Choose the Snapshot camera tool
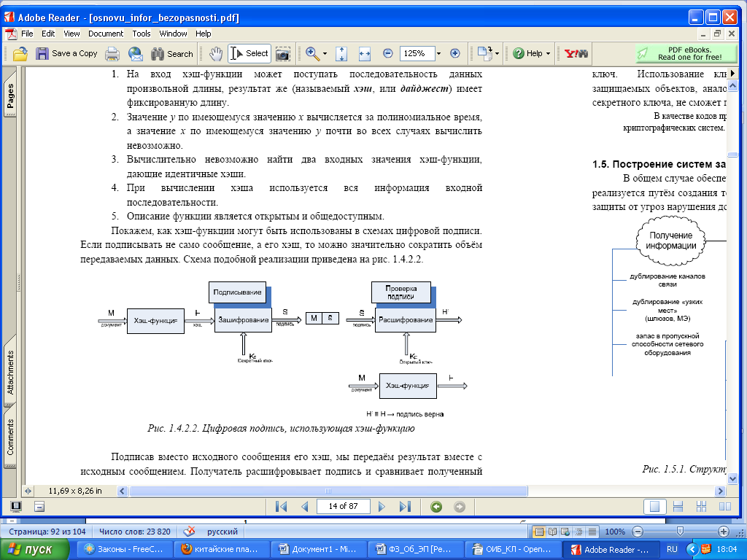 tap(282, 54)
